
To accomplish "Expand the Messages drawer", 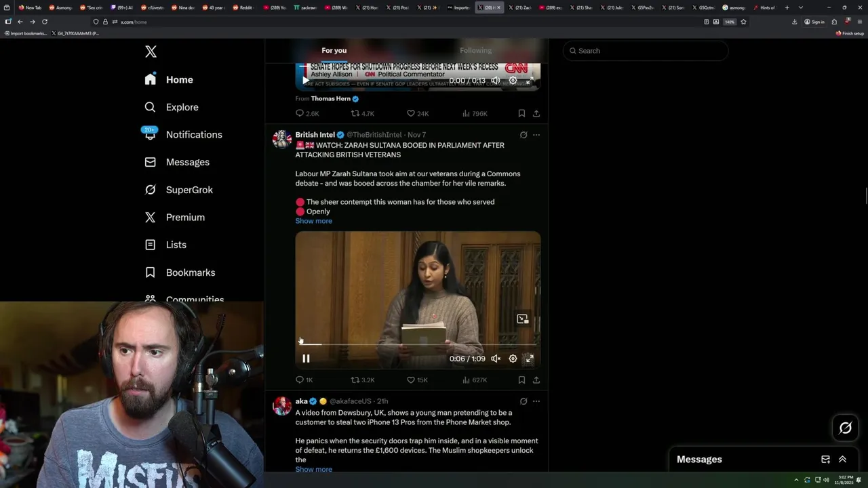I will click(843, 460).
